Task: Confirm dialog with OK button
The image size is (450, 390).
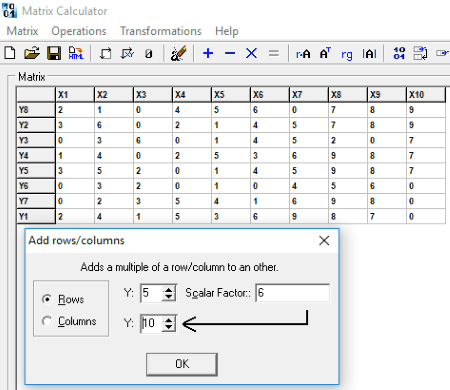Action: pos(182,364)
